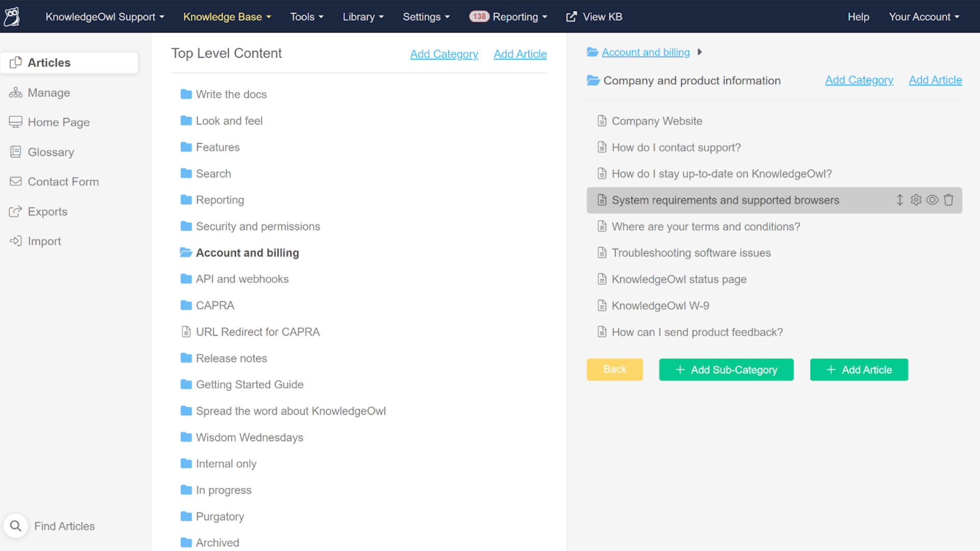Toggle eye visibility icon on System requirements row

pos(933,200)
